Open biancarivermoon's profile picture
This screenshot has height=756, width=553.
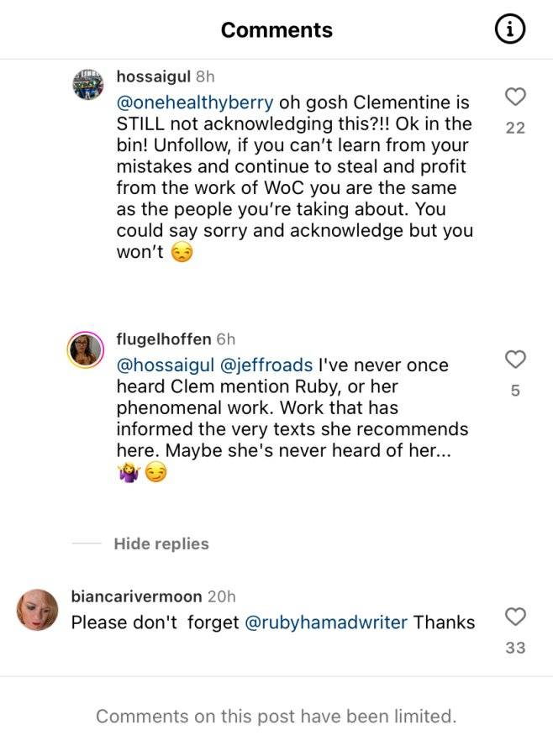[x=37, y=610]
